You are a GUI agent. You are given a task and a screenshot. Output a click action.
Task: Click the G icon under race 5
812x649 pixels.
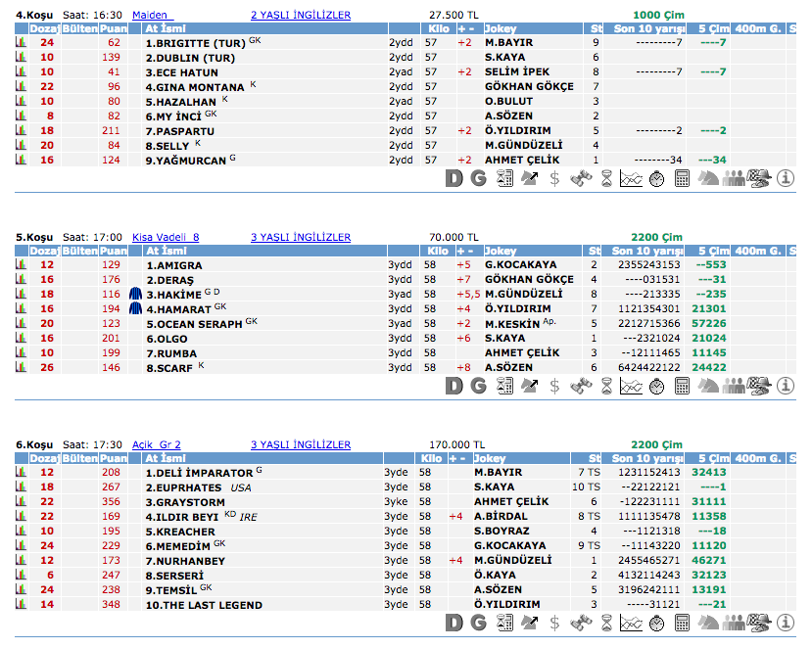(478, 386)
